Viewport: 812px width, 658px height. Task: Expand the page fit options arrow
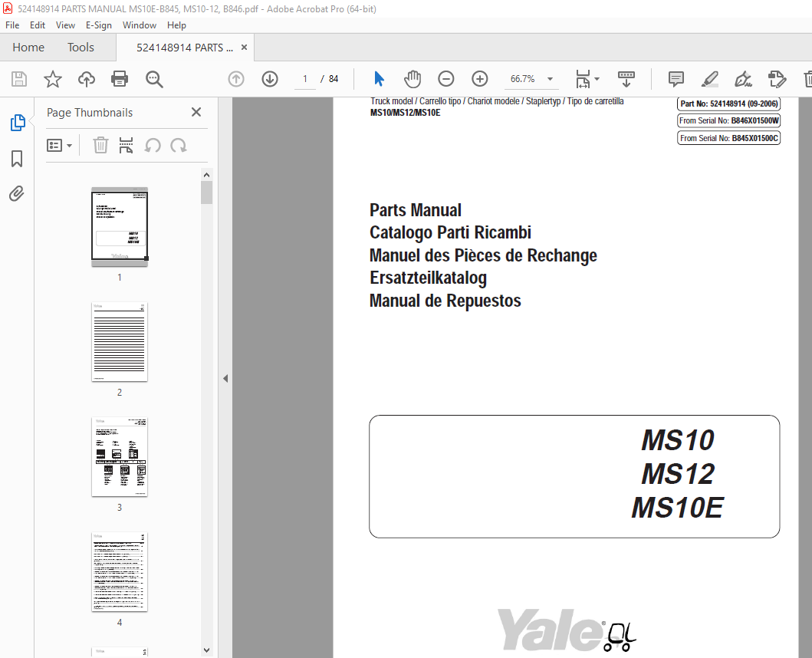tap(597, 79)
